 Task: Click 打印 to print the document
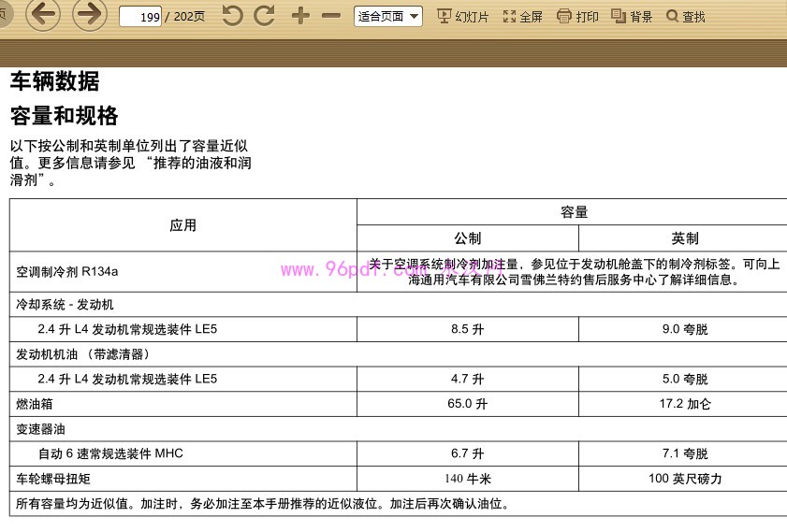(x=577, y=17)
